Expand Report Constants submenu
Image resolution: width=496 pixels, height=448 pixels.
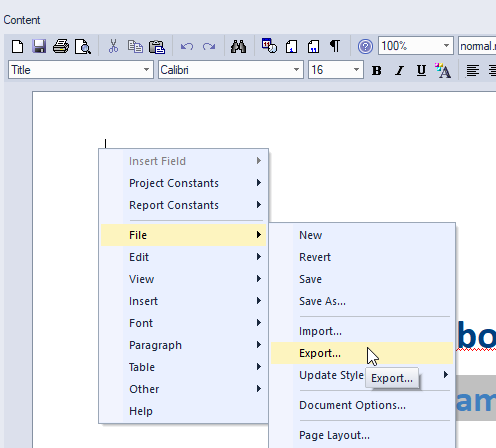pos(183,205)
